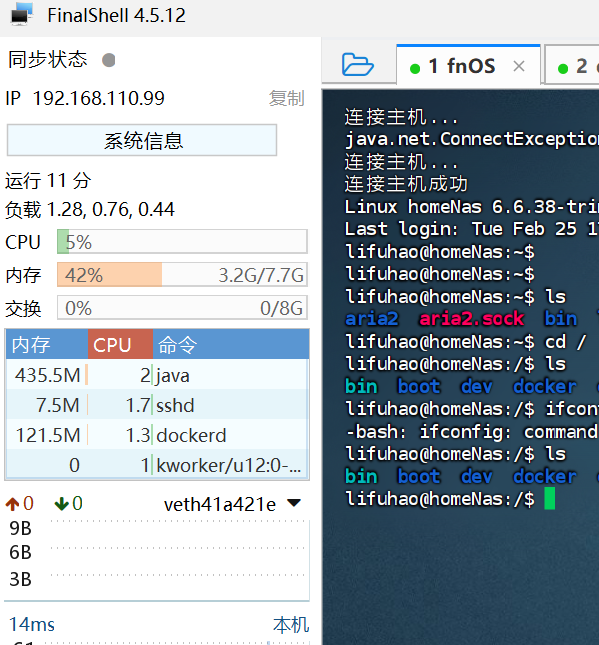The width and height of the screenshot is (599, 645).
Task: Sort processes by 内存 column header
Action: click(46, 344)
